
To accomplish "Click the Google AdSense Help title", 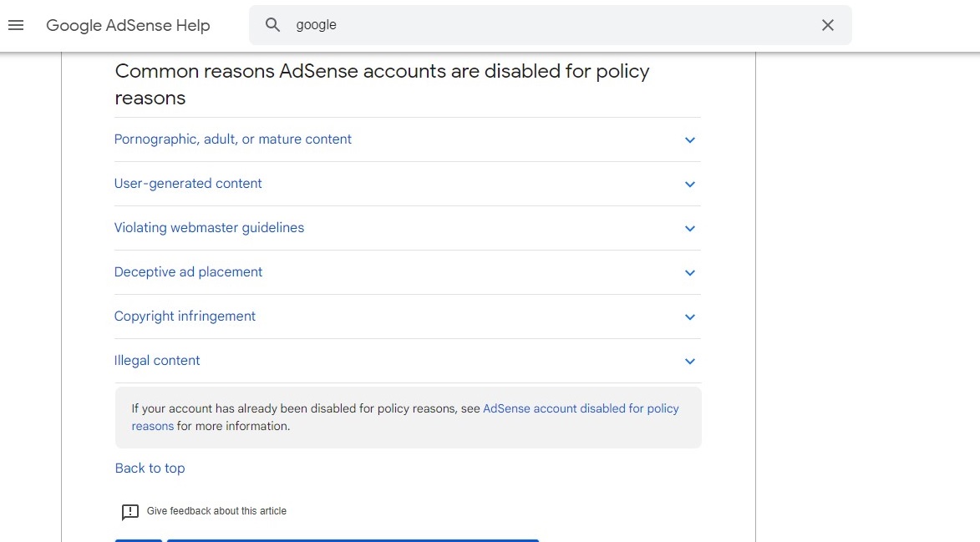I will click(x=128, y=25).
